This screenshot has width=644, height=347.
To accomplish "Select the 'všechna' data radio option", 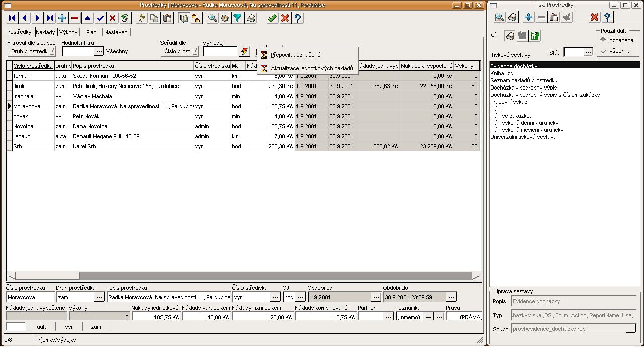I will coord(604,51).
